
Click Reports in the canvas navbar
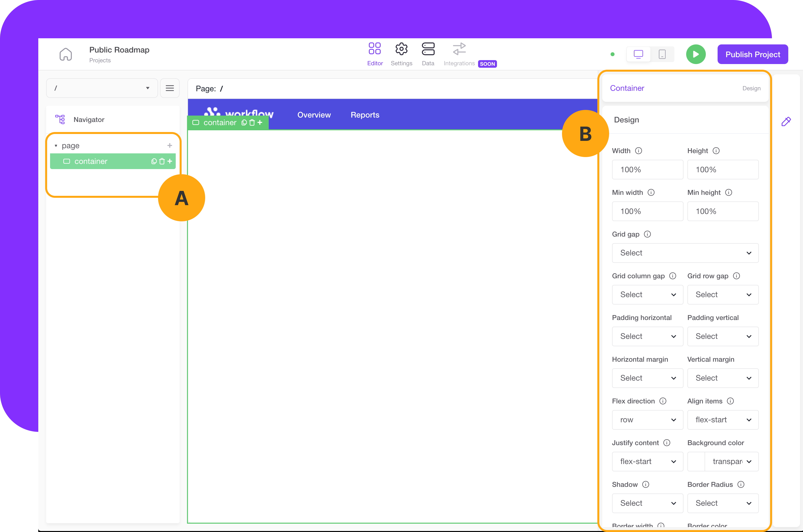(x=365, y=115)
